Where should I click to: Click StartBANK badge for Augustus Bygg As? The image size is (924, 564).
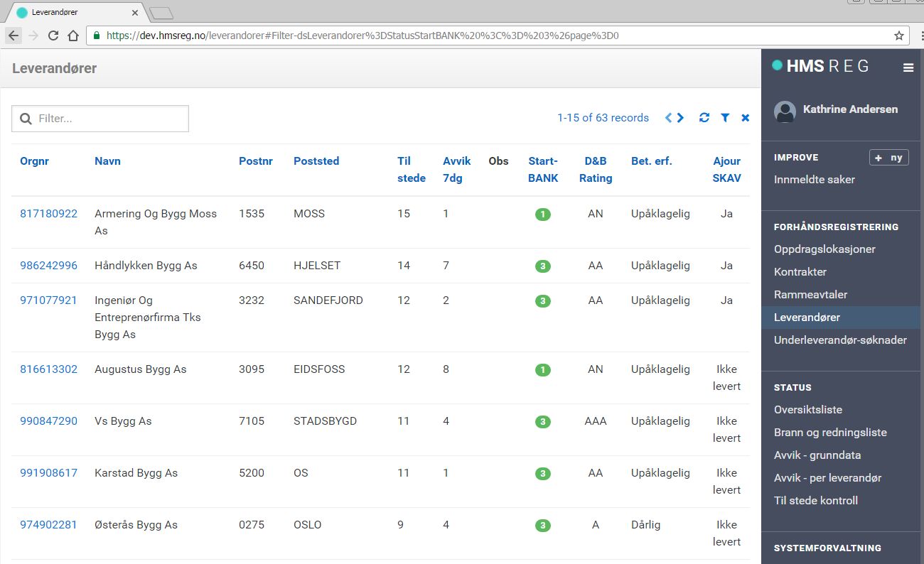click(x=542, y=370)
